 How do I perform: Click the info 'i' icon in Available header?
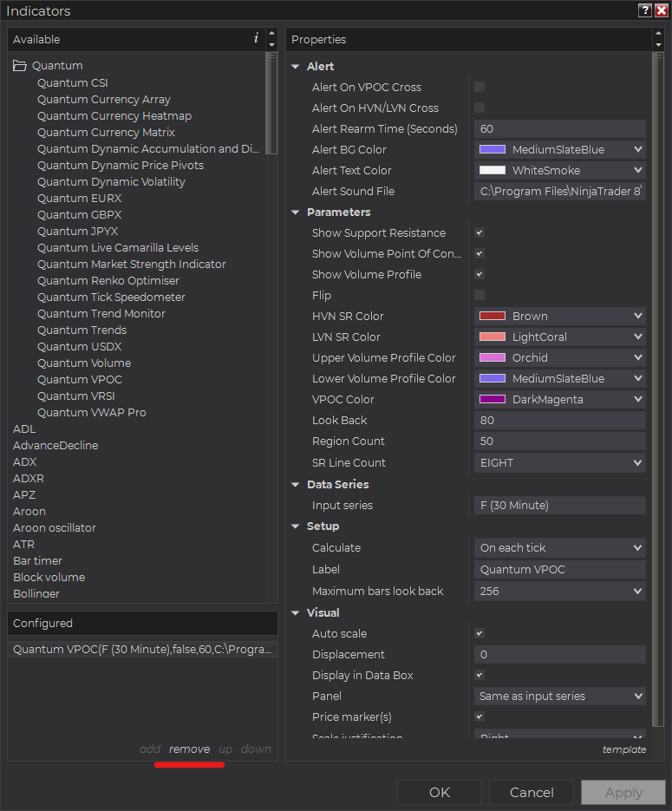pyautogui.click(x=256, y=38)
